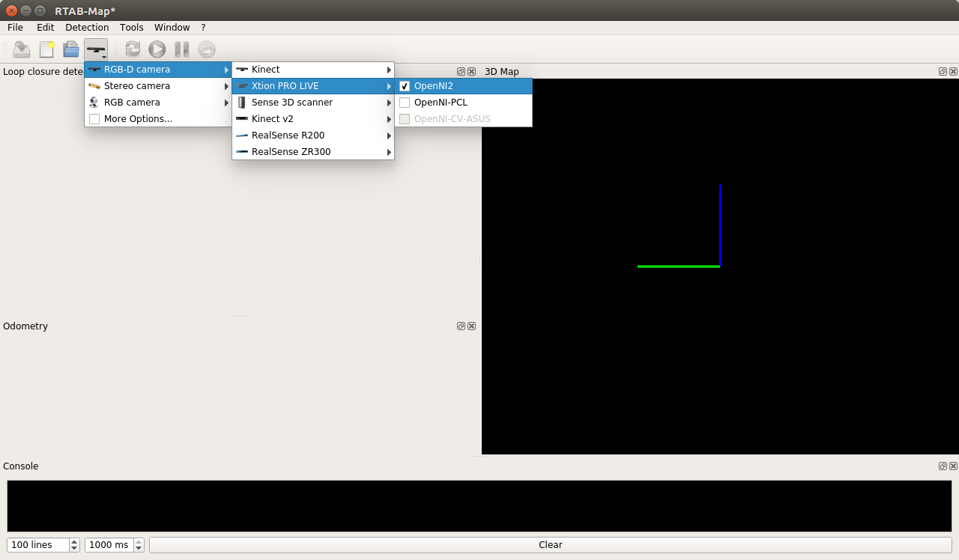The image size is (959, 560).
Task: Click the green axis in 3D Map
Action: [x=678, y=266]
